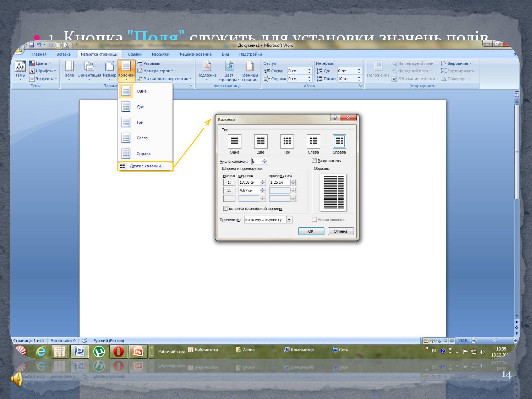The width and height of the screenshot is (532, 399).
Task: Switch to the Ссылки tab
Action: click(x=135, y=54)
